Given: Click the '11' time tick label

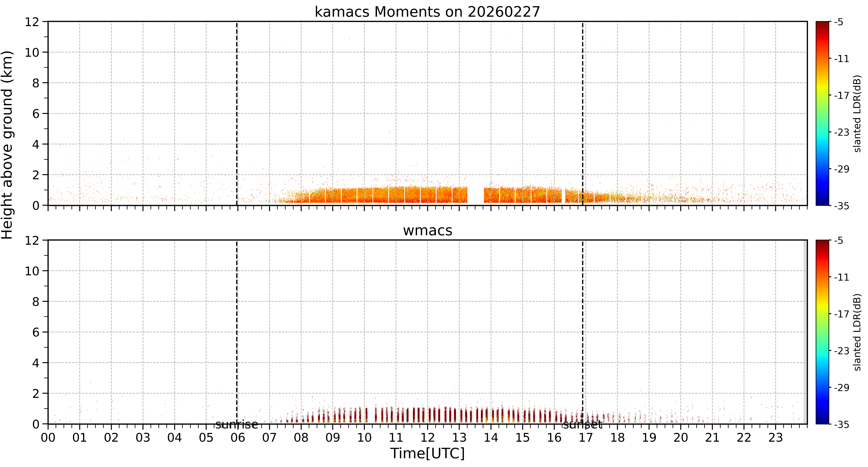Looking at the screenshot, I should coord(396,438).
